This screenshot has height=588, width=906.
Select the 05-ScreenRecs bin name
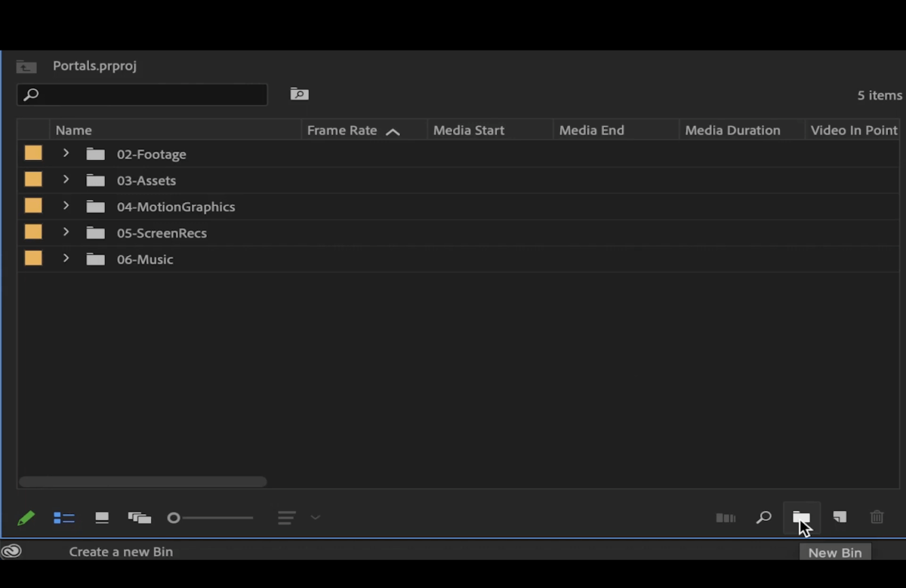(162, 233)
